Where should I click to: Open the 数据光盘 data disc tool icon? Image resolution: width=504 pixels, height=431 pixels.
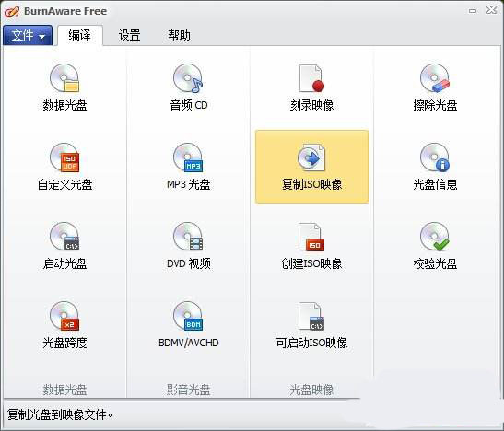(64, 87)
